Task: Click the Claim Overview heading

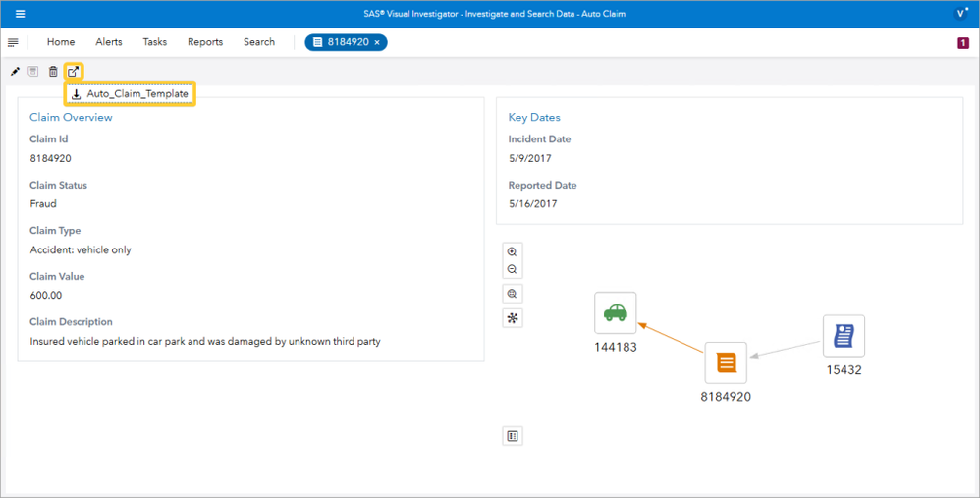Action: [x=72, y=117]
